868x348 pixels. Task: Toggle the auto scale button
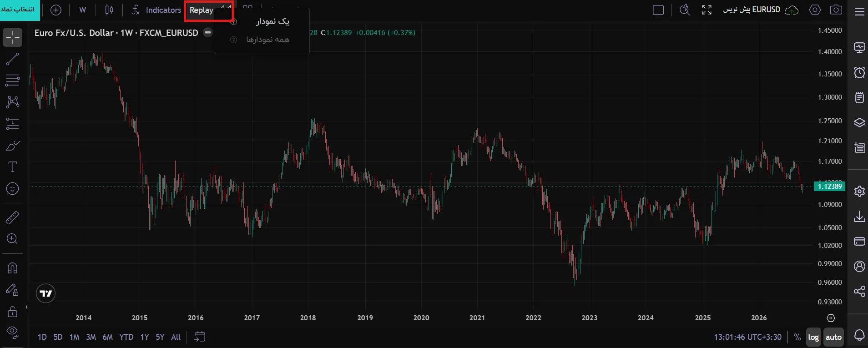[833, 337]
